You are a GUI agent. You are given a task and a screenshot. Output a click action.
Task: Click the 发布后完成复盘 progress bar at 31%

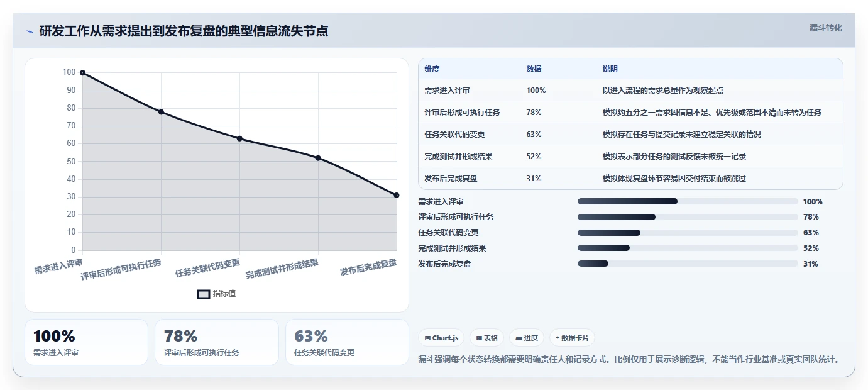(x=688, y=264)
